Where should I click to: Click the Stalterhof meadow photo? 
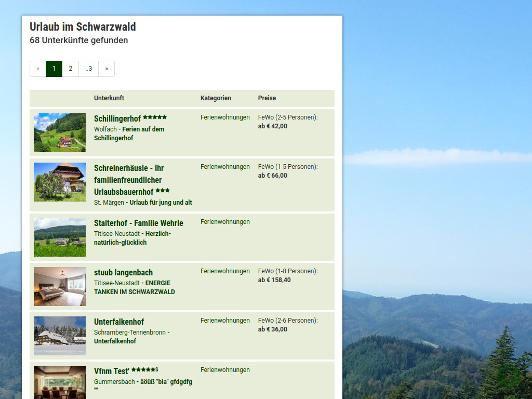point(59,237)
